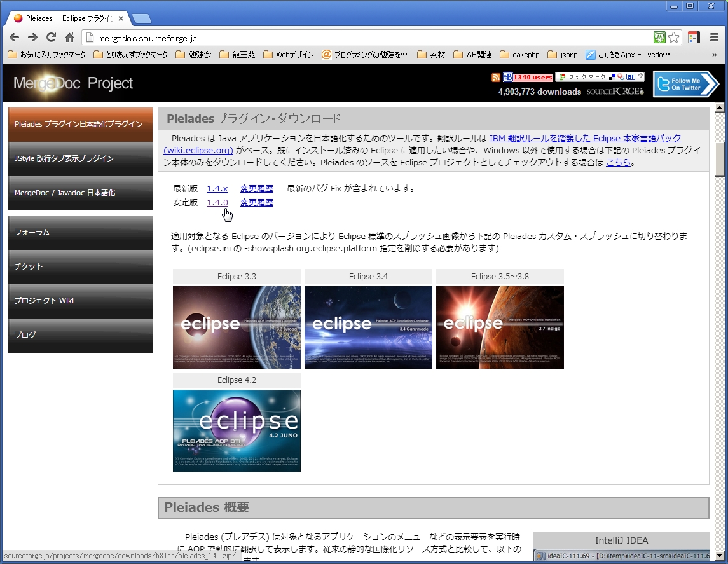This screenshot has width=728, height=564.
Task: Open the green shield extension icon
Action: (x=659, y=38)
